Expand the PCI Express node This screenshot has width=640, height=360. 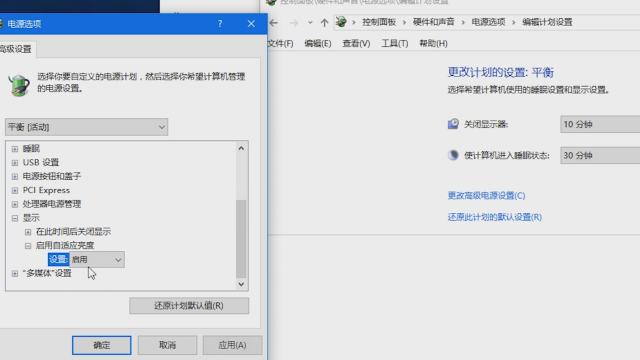[15, 191]
